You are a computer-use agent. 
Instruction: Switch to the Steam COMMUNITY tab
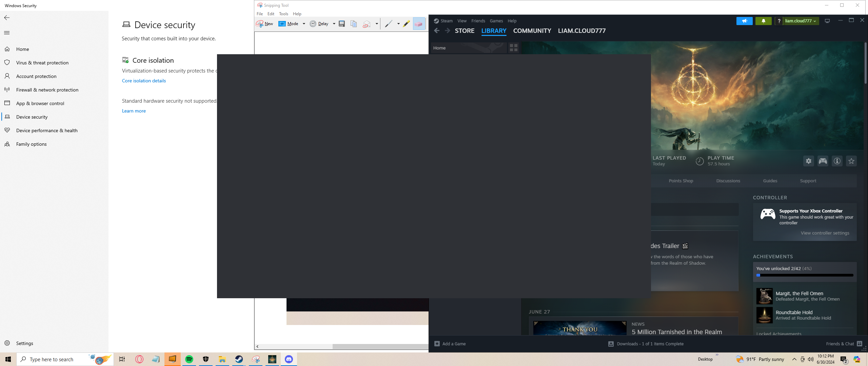(x=532, y=31)
